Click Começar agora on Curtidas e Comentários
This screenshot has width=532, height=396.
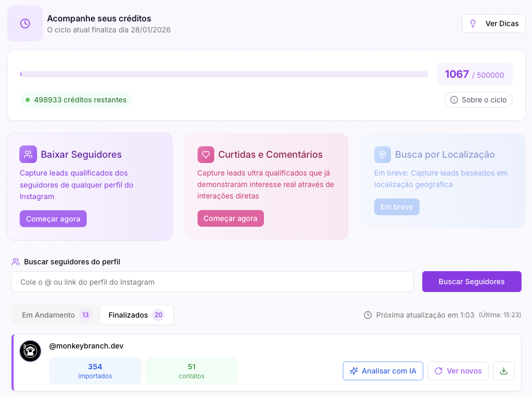[230, 218]
